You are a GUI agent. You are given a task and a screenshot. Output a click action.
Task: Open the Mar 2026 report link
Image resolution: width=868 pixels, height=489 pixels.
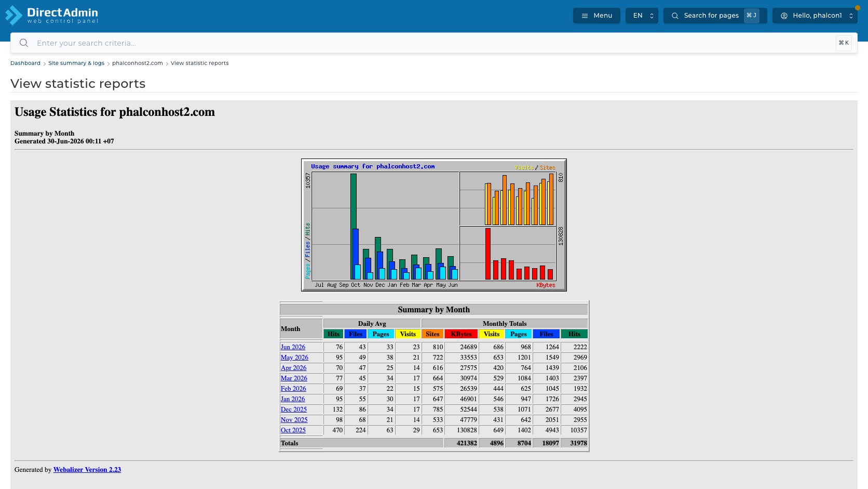294,378
